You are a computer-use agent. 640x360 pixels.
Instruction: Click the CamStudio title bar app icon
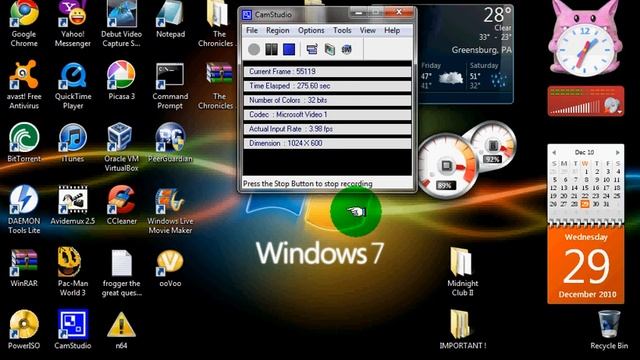[x=247, y=15]
